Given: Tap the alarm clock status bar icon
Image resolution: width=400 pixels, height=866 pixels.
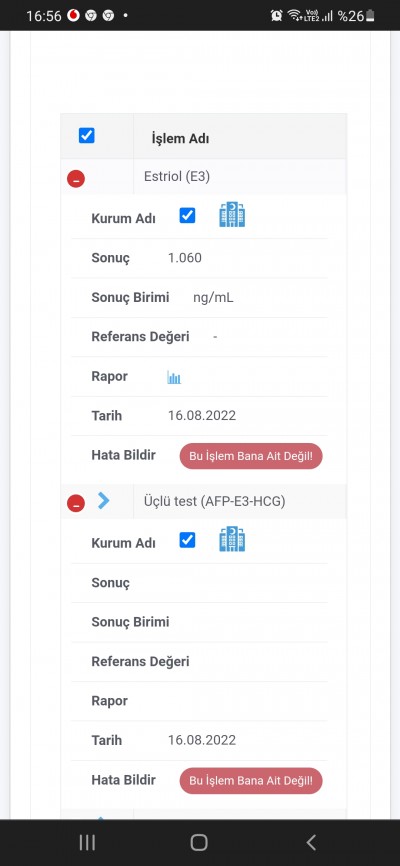Looking at the screenshot, I should pyautogui.click(x=276, y=15).
